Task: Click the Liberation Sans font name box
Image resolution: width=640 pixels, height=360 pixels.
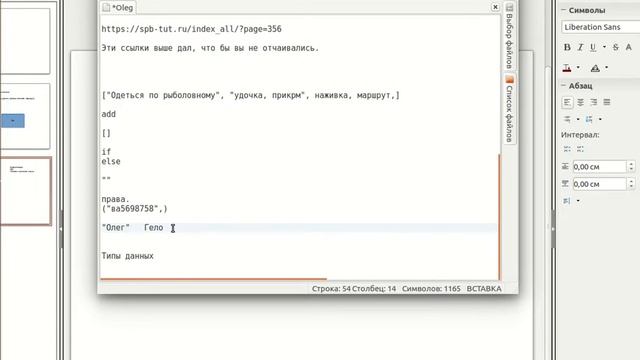Action: tap(600, 27)
